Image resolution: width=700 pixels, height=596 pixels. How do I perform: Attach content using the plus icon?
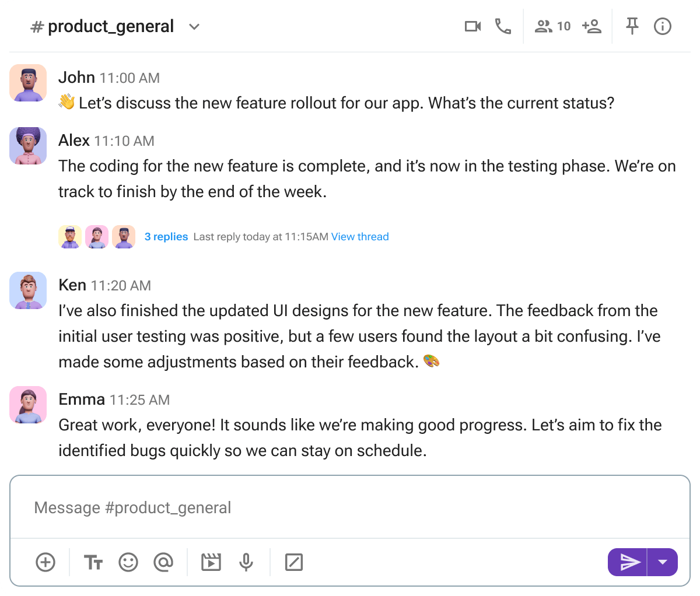click(45, 562)
